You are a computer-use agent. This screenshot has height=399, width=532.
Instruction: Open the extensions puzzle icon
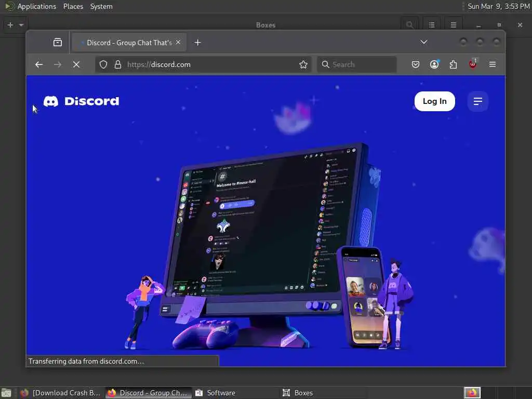453,64
